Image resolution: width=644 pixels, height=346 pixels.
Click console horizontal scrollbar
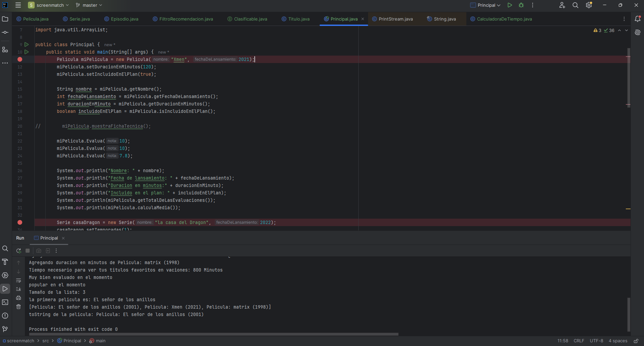[x=214, y=334]
